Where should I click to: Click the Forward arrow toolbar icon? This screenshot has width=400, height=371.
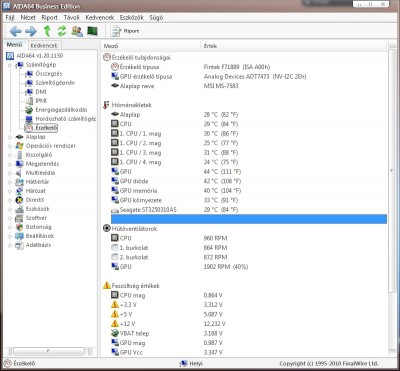[x=31, y=31]
